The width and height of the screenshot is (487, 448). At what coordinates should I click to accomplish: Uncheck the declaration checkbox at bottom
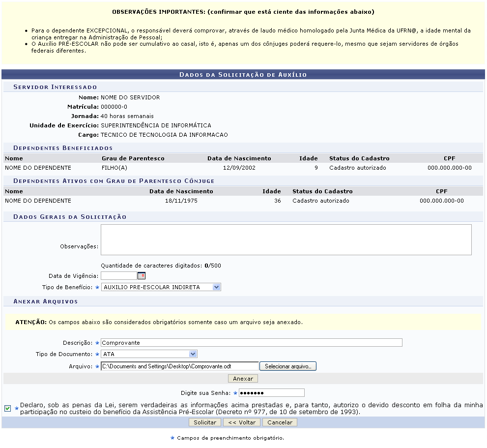[x=6, y=407]
